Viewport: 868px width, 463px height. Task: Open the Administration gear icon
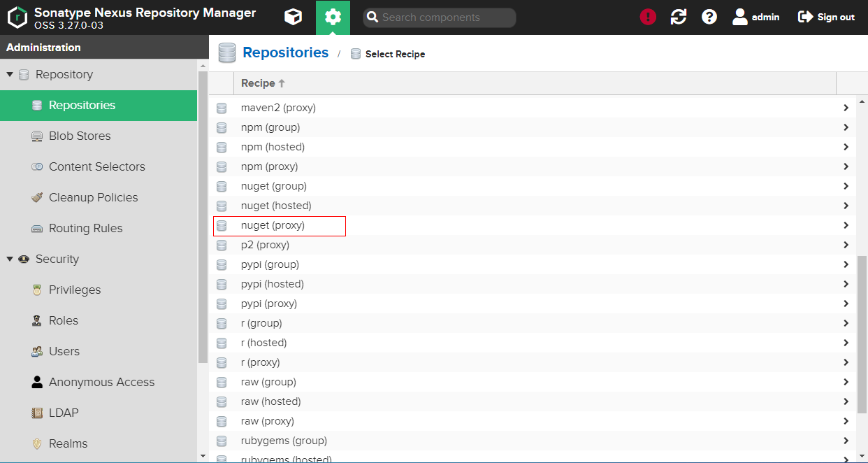point(333,17)
